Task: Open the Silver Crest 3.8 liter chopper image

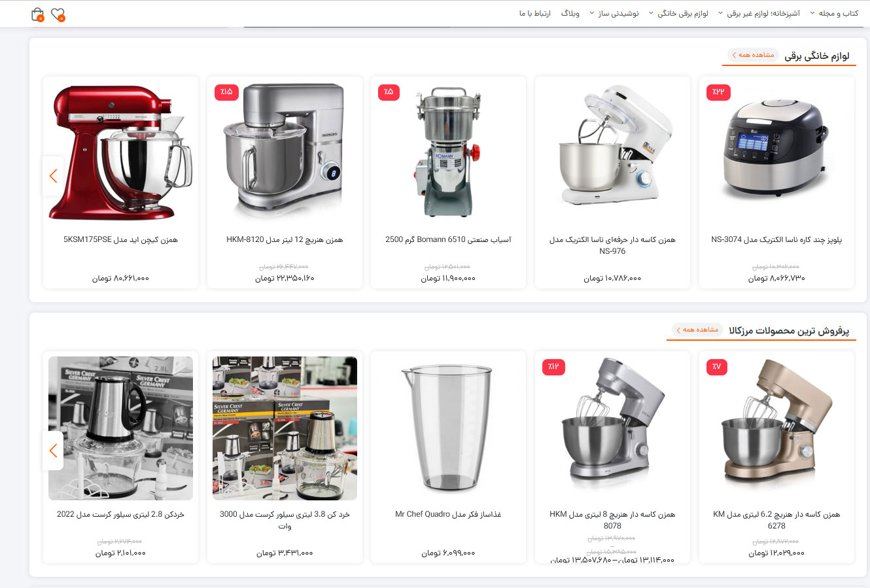Action: (x=285, y=428)
